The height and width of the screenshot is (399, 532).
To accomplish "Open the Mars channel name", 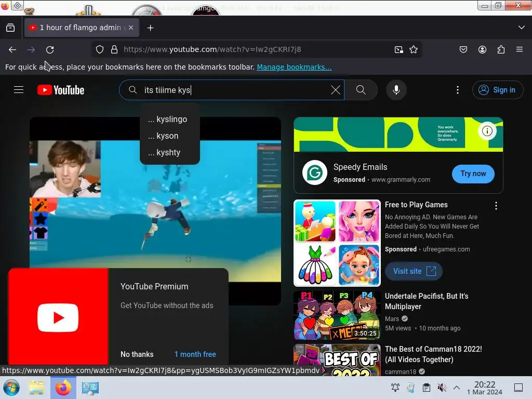I will pos(392,318).
